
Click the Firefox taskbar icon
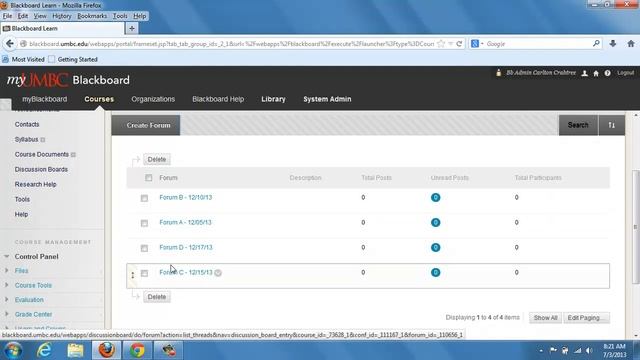pos(106,350)
